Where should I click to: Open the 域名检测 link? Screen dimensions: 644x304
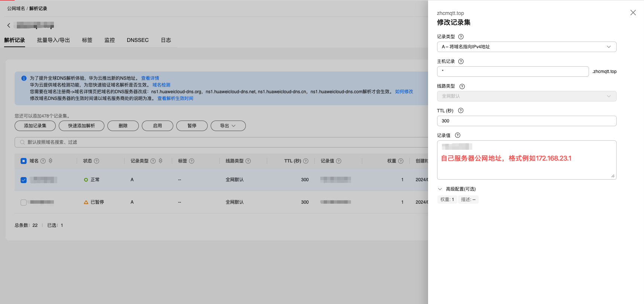pos(161,85)
